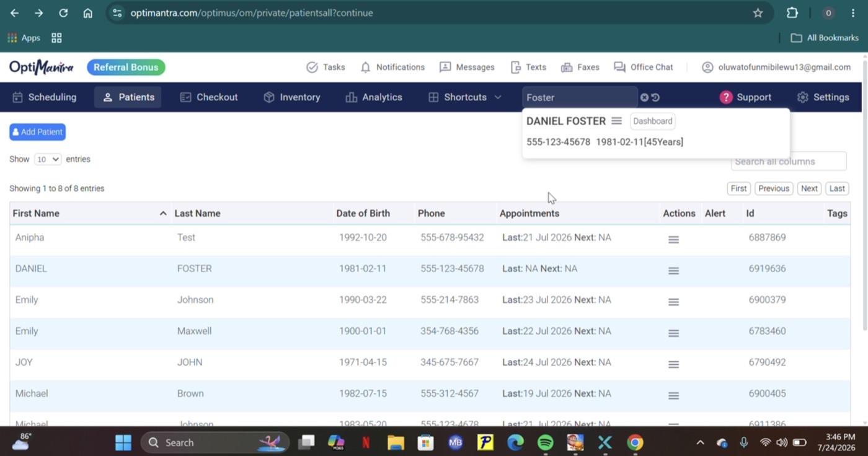Open actions menu for Emily Maxwell row

pos(673,333)
